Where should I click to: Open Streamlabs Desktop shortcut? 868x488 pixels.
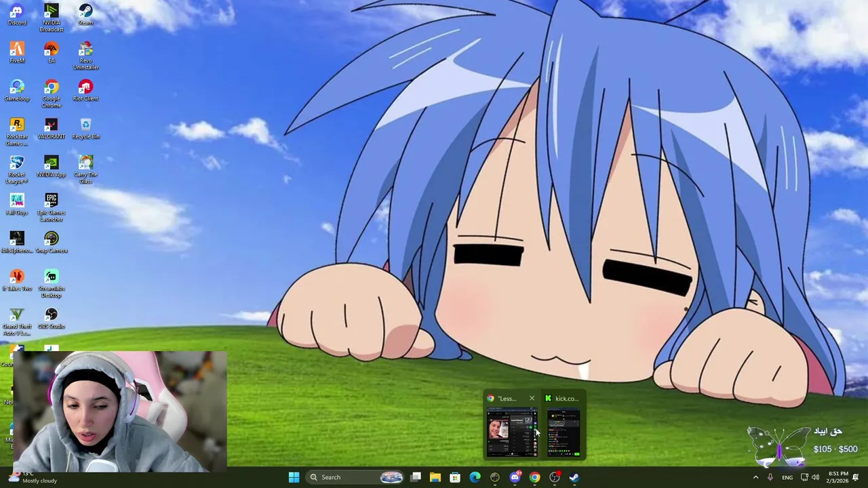click(52, 283)
